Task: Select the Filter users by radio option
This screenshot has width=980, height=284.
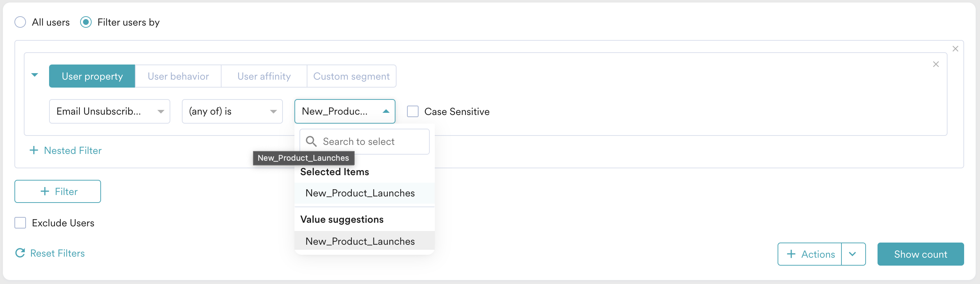Action: pyautogui.click(x=86, y=22)
